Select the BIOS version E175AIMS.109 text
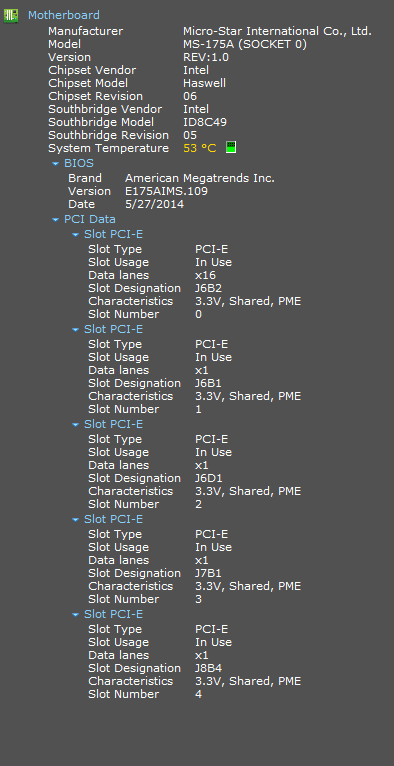Image resolution: width=394 pixels, height=766 pixels. click(x=166, y=191)
